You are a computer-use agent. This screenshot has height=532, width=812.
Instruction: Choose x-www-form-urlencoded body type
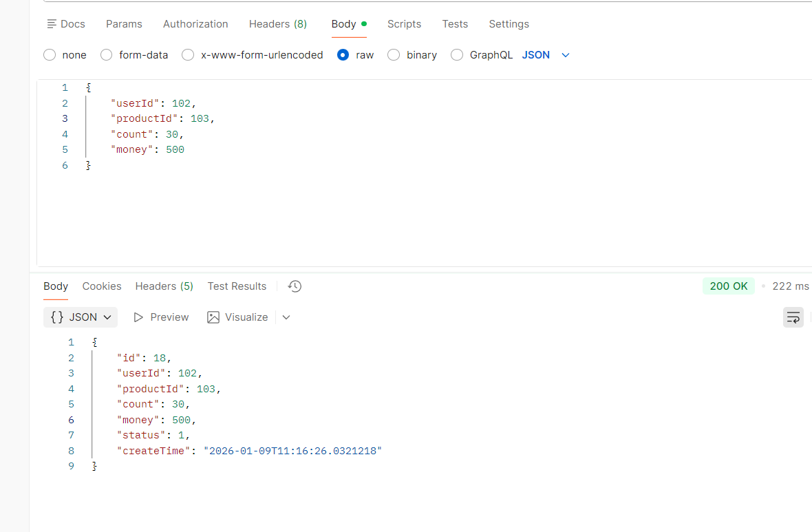tap(188, 55)
